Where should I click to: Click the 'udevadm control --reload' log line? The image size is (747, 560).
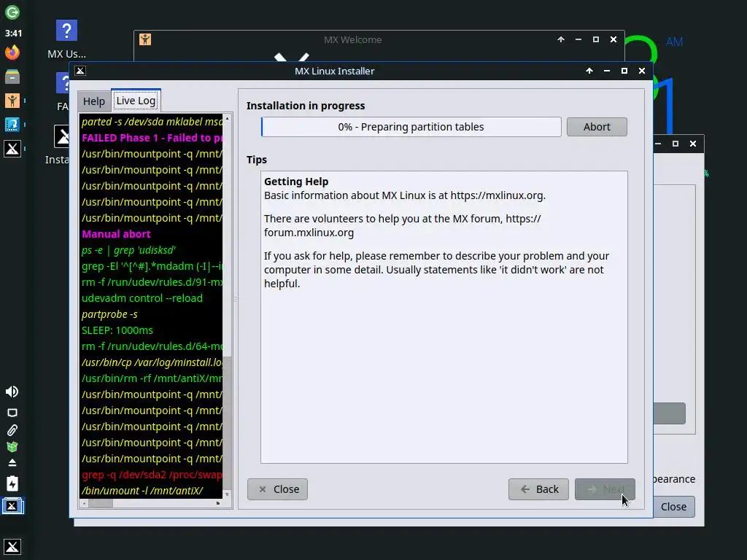(x=142, y=298)
